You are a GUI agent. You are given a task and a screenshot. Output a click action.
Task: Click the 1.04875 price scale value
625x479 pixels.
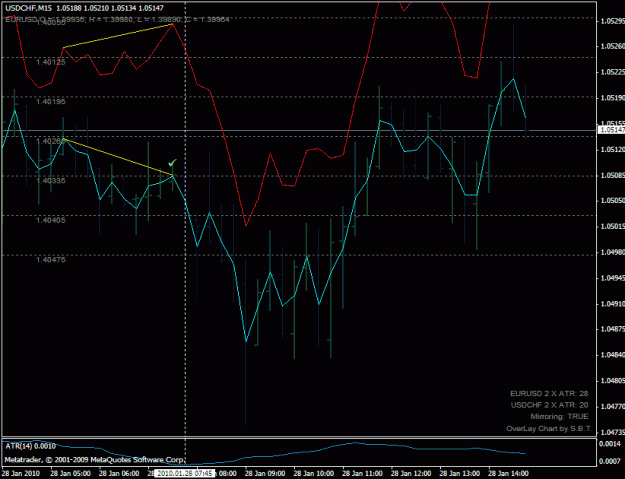click(x=612, y=329)
